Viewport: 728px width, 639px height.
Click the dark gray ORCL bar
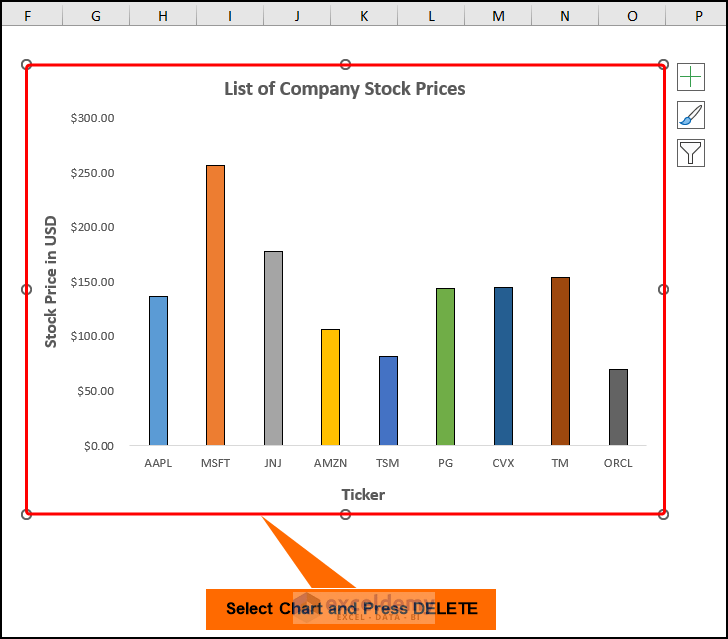[618, 407]
